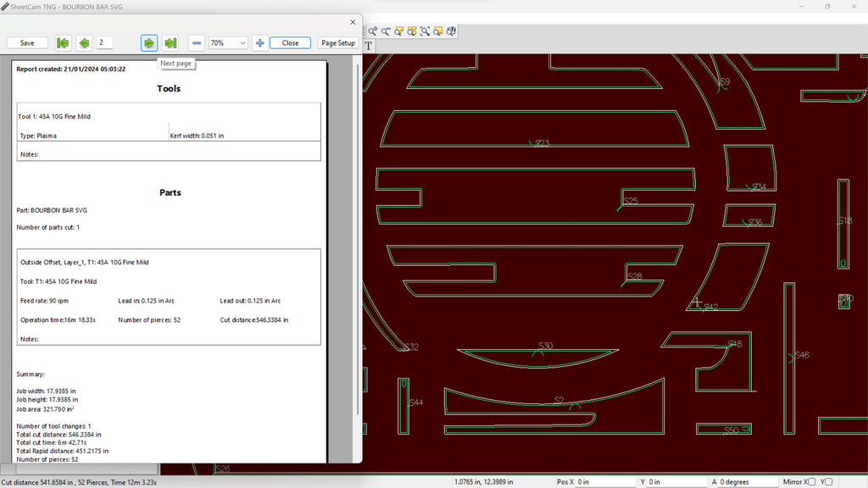868x488 pixels.
Task: Click the angle field showing 0 degrees
Action: click(x=748, y=482)
